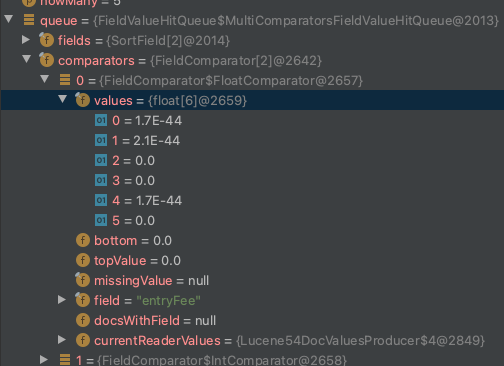Click value 0.0 of element 5
This screenshot has height=366, width=504.
click(x=145, y=221)
